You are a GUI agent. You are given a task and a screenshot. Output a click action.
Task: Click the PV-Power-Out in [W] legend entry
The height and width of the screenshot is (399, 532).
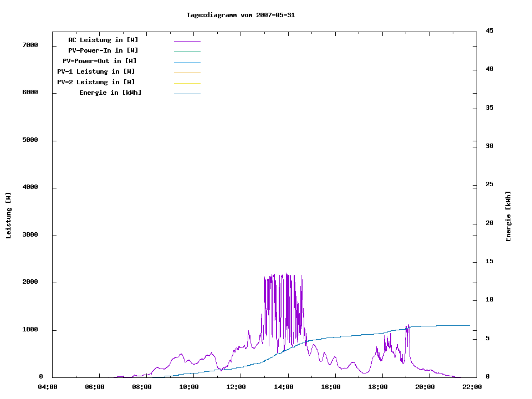(x=100, y=61)
